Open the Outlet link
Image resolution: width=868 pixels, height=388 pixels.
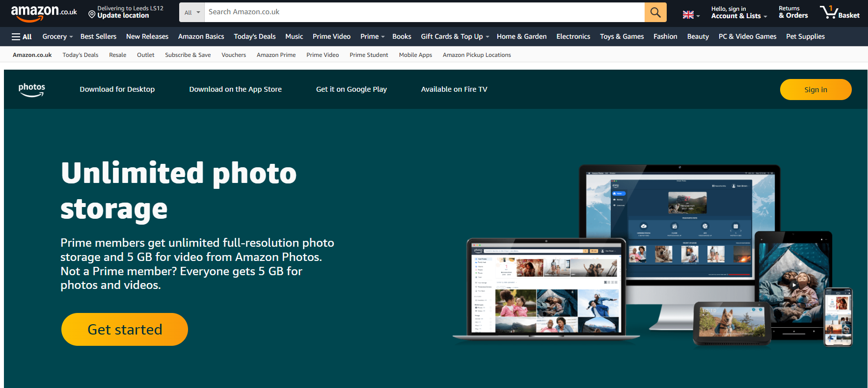[x=146, y=55]
